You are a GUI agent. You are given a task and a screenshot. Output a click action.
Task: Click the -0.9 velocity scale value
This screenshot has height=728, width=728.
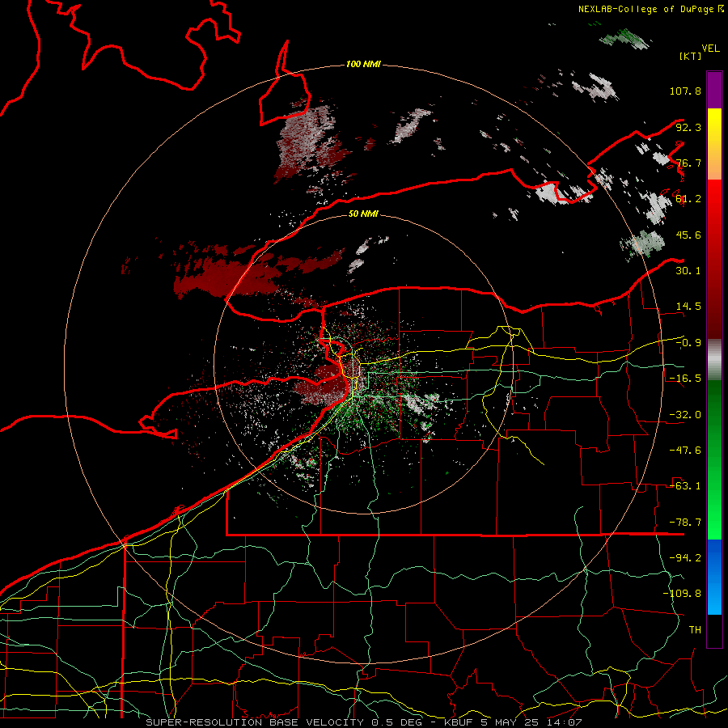coord(688,343)
